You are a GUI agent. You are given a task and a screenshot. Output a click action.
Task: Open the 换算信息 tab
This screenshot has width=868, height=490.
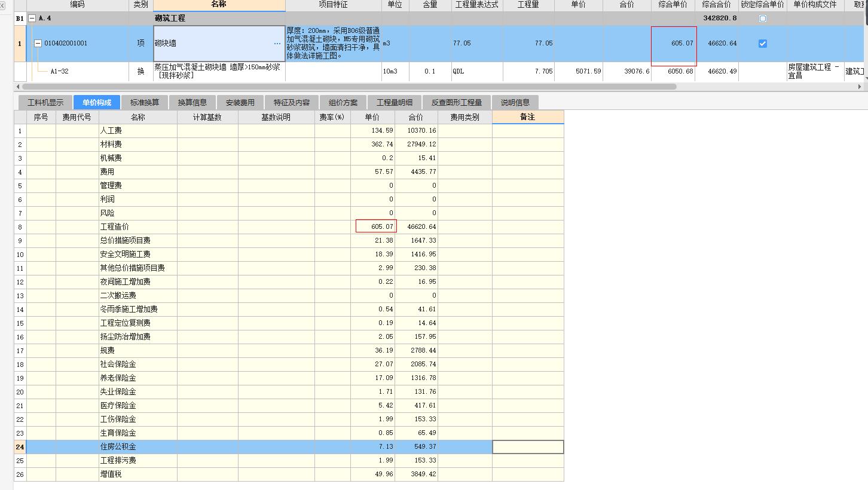192,103
